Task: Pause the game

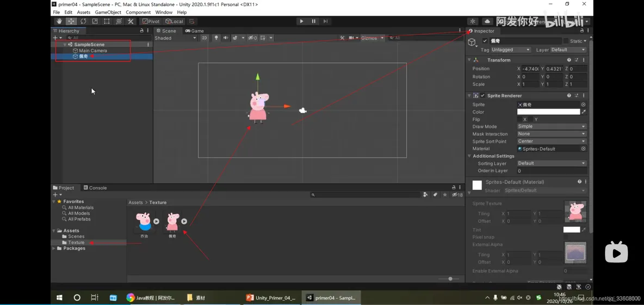Action: [x=314, y=21]
